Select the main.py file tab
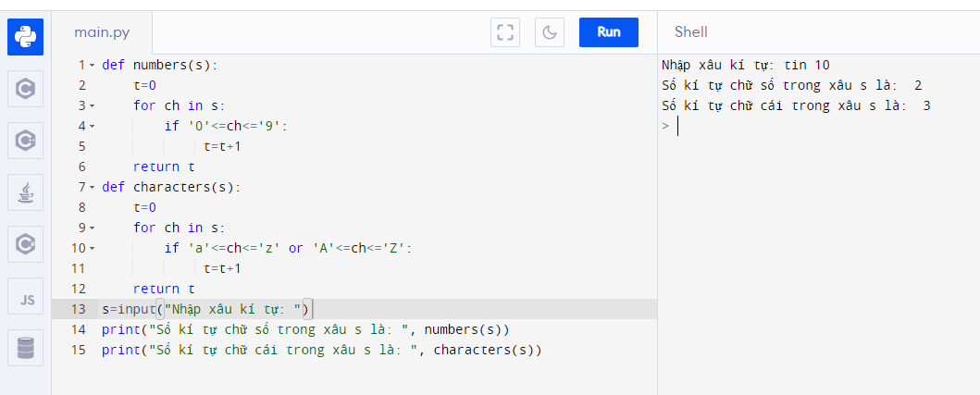 pyautogui.click(x=102, y=32)
